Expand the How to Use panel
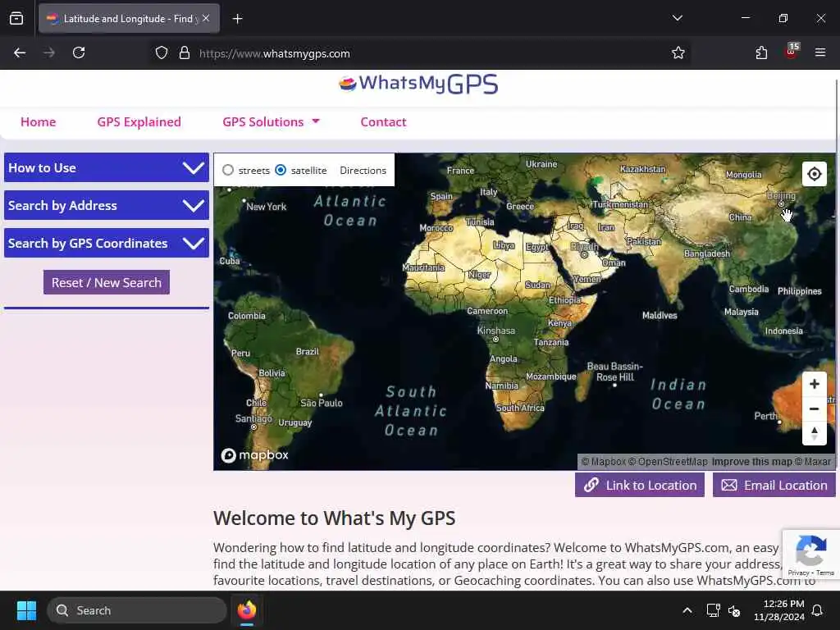This screenshot has width=840, height=630. (x=107, y=167)
